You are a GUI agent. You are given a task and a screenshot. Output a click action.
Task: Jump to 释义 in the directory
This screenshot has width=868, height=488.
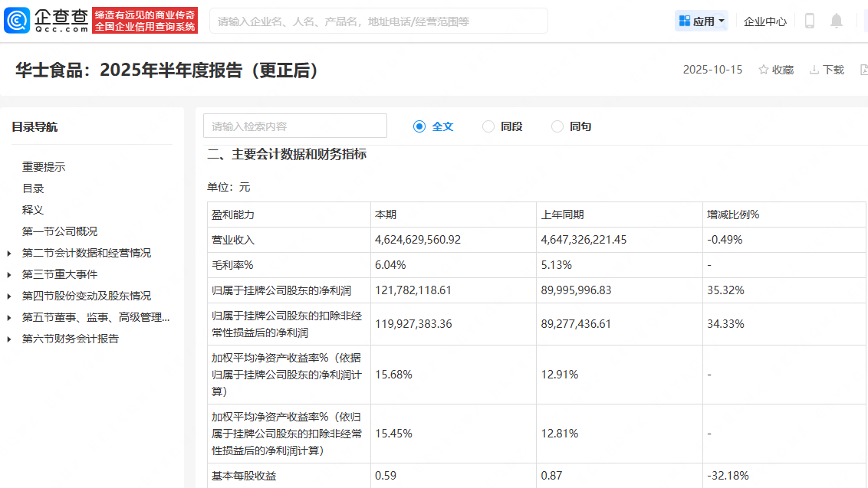point(33,210)
